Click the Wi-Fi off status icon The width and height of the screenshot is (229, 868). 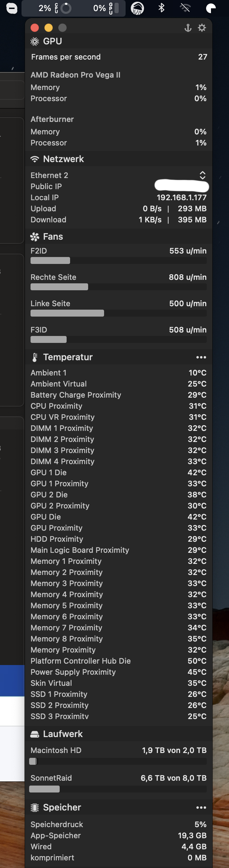point(186,8)
